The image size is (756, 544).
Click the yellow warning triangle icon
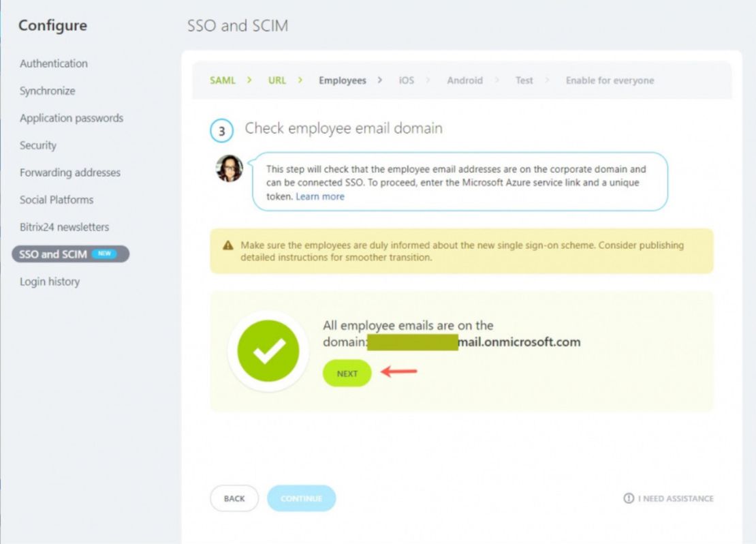click(x=228, y=245)
